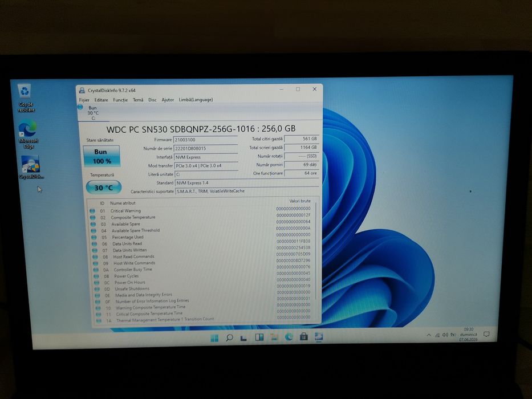Click the Număr porniri value 69 dăți
The width and height of the screenshot is (532, 399).
pyautogui.click(x=301, y=165)
